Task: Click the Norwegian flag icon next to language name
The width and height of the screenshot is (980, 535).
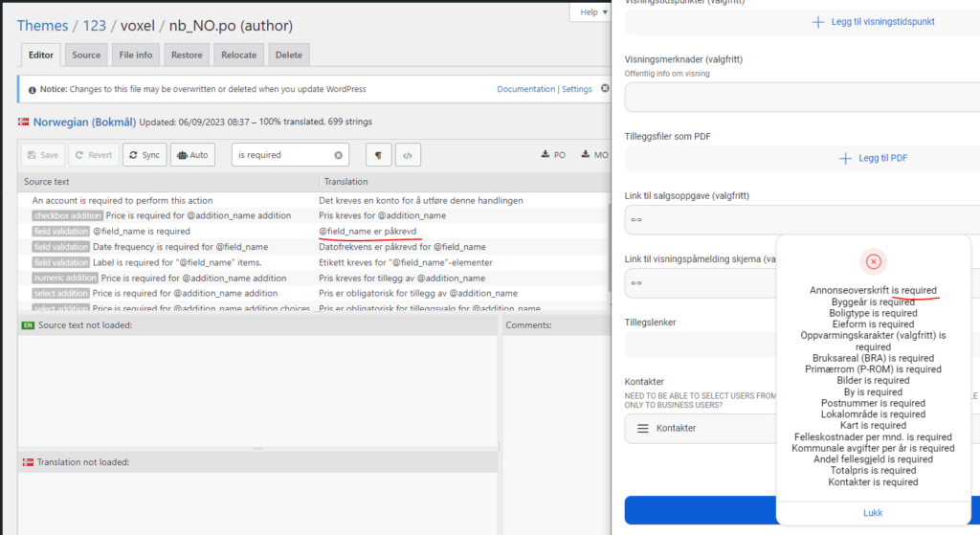Action: 24,122
